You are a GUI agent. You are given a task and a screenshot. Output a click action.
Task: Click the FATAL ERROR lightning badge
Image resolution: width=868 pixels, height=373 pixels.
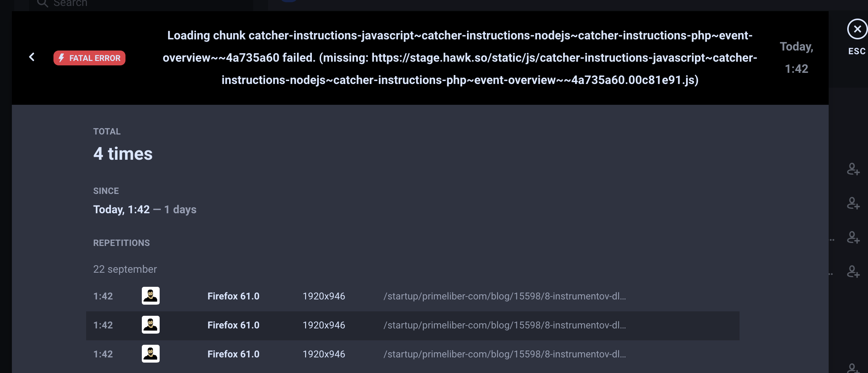click(89, 58)
